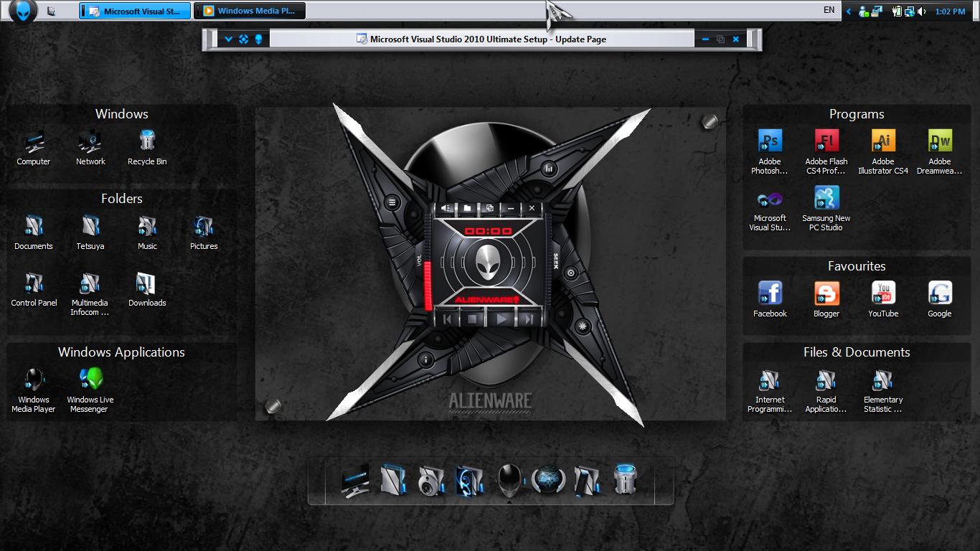Open equalizer via round bars button on player
The width and height of the screenshot is (980, 551).
pos(549,169)
